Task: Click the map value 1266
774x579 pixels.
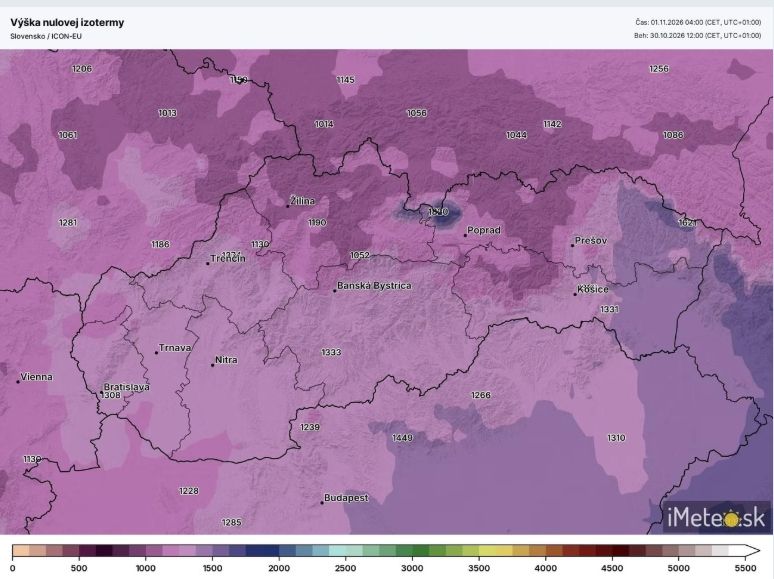Action: 481,395
